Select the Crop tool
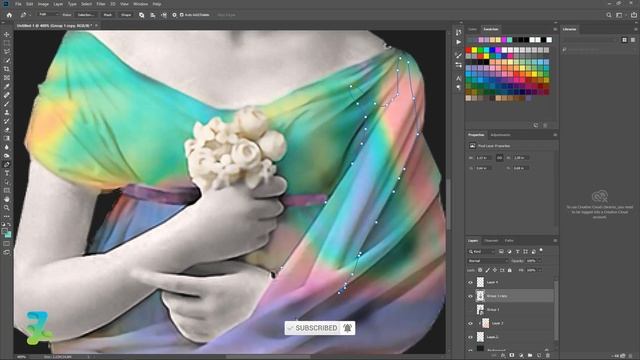Screen dimensions: 640x360 [x=7, y=69]
